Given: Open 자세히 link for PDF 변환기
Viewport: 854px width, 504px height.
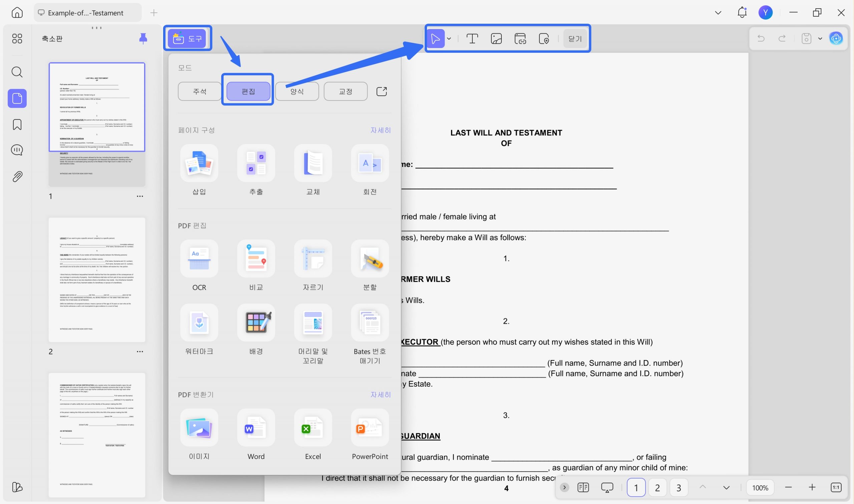Looking at the screenshot, I should 380,395.
